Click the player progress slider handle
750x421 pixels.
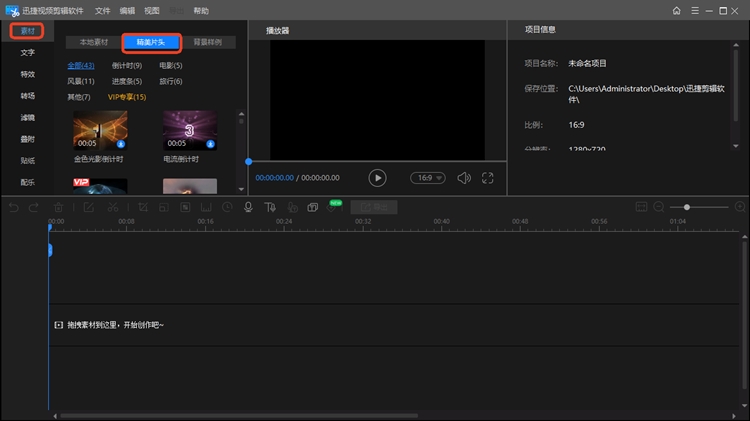coord(249,162)
